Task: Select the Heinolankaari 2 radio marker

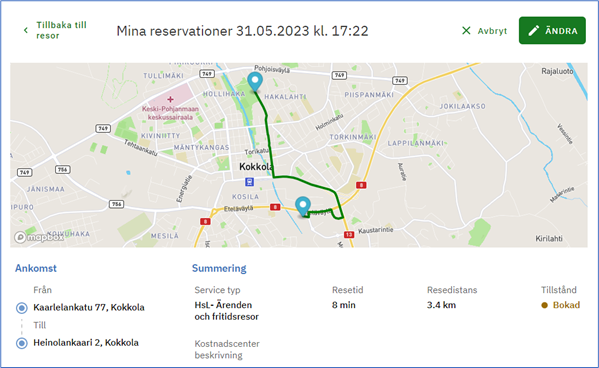Action: click(22, 343)
